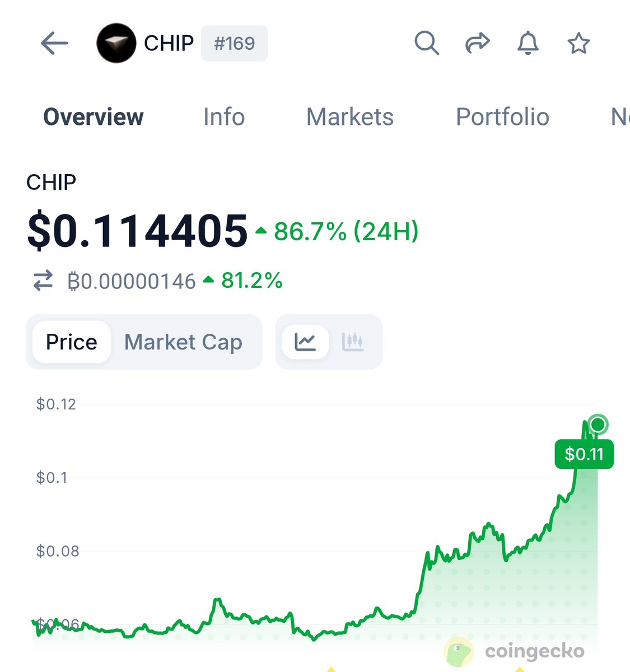Open the Portfolio tab
630x672 pixels.
click(x=502, y=117)
